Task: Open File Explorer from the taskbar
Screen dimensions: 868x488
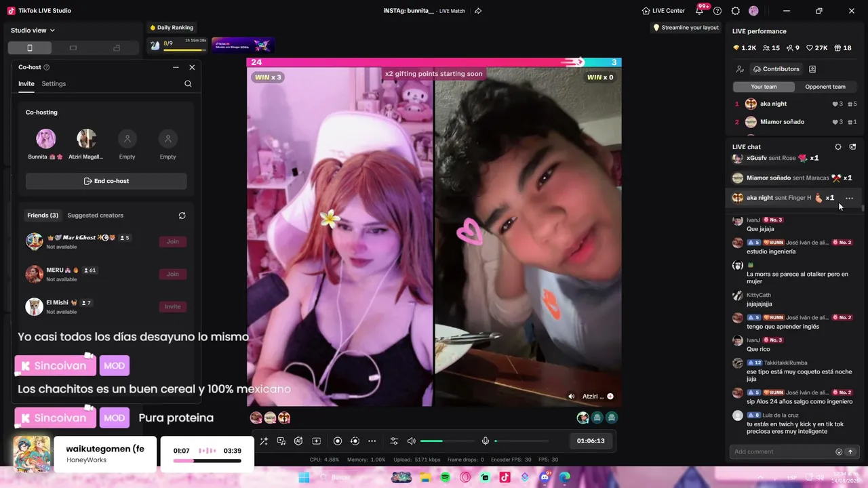Action: click(x=425, y=477)
